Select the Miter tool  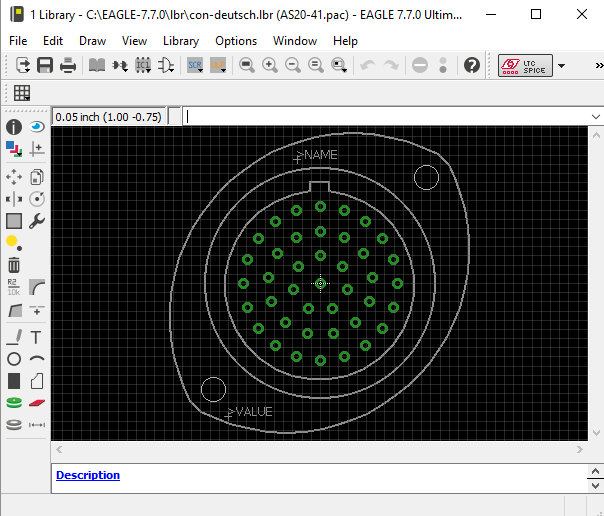click(x=37, y=287)
